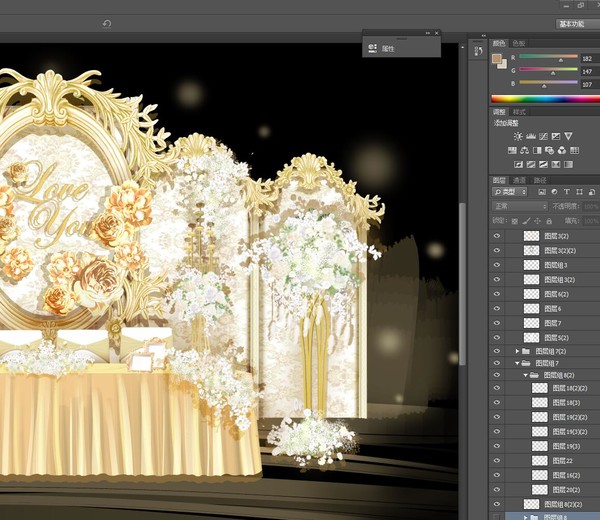The width and height of the screenshot is (600, 520).
Task: Add a Vibrance adjustment layer
Action: coord(569,136)
